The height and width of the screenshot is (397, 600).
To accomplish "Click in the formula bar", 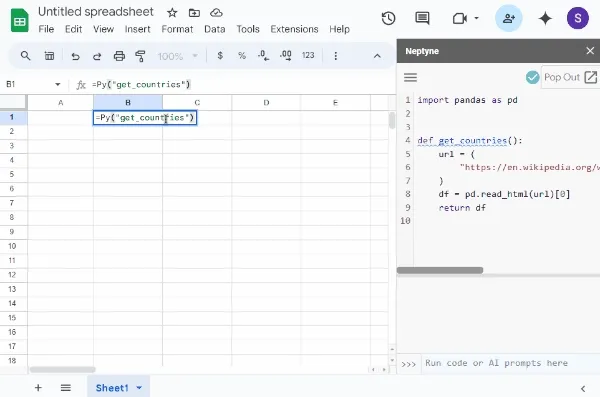I will tap(241, 85).
